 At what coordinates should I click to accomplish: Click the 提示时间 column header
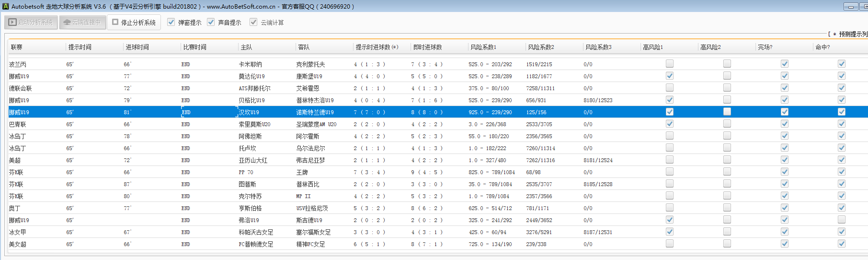(x=80, y=47)
